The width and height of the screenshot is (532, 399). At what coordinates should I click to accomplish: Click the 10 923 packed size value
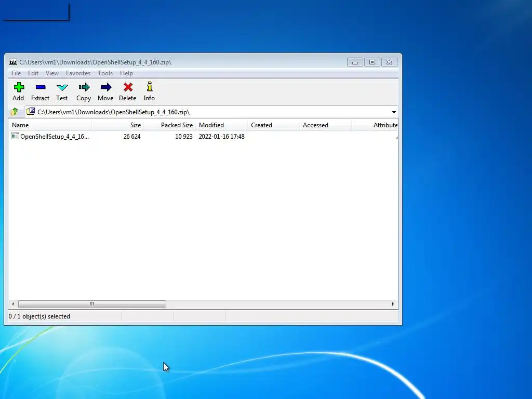pos(184,137)
